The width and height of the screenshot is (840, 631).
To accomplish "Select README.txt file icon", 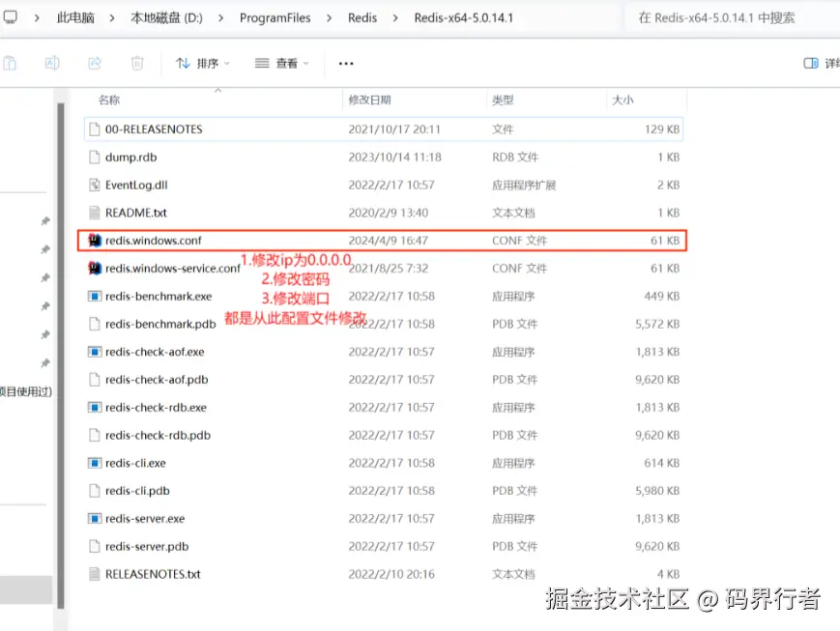I will tap(95, 213).
